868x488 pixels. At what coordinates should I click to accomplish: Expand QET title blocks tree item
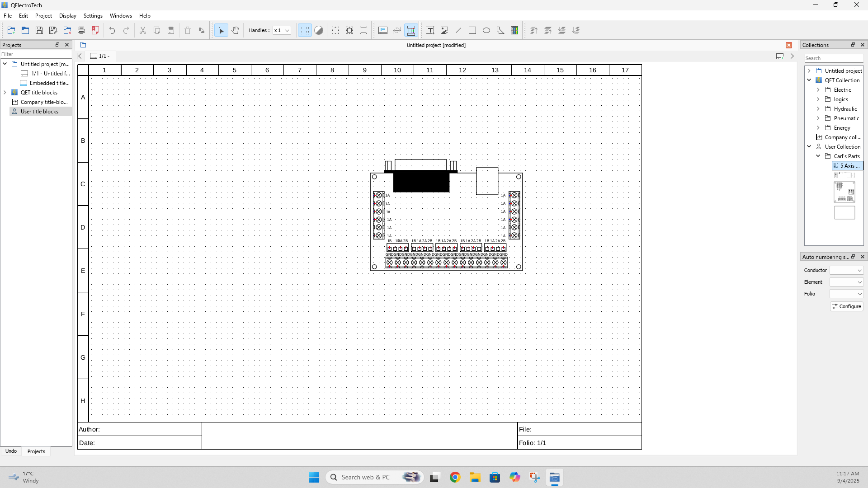point(5,93)
